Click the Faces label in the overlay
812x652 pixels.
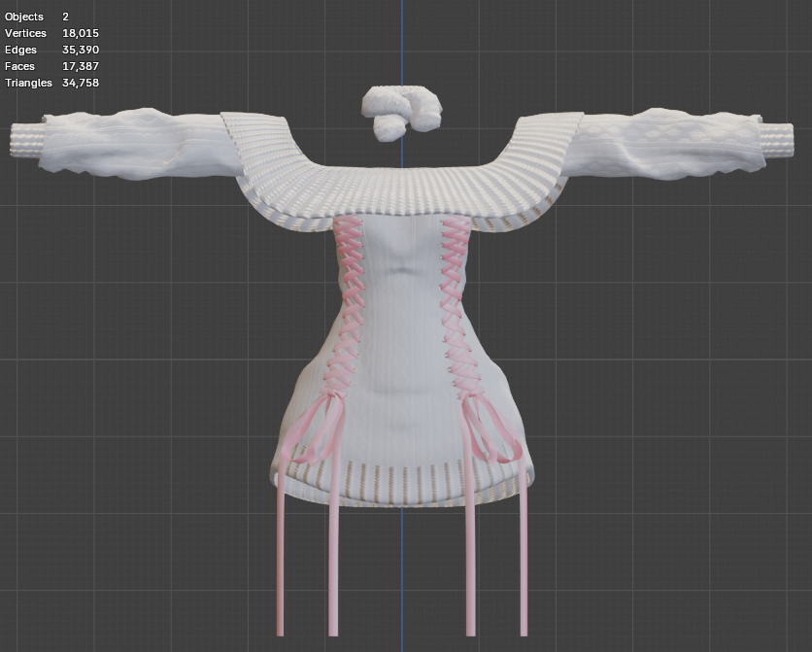(x=19, y=66)
